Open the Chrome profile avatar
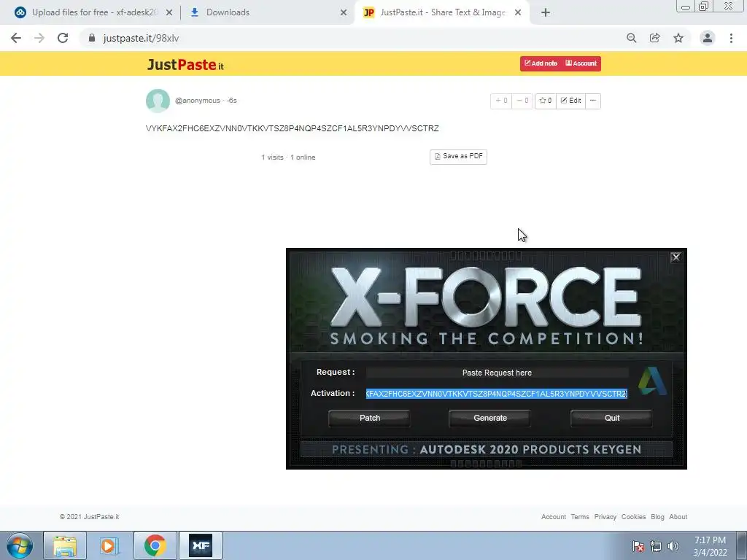The image size is (747, 560). [708, 38]
